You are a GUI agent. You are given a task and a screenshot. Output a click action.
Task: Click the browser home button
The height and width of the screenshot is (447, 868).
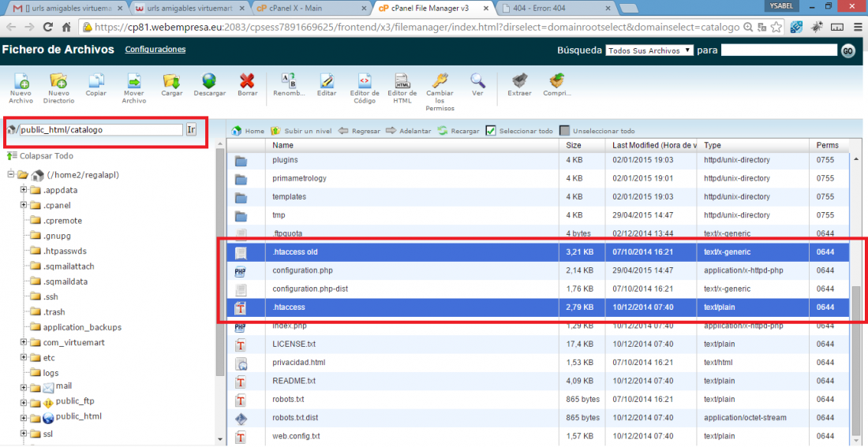pyautogui.click(x=66, y=27)
